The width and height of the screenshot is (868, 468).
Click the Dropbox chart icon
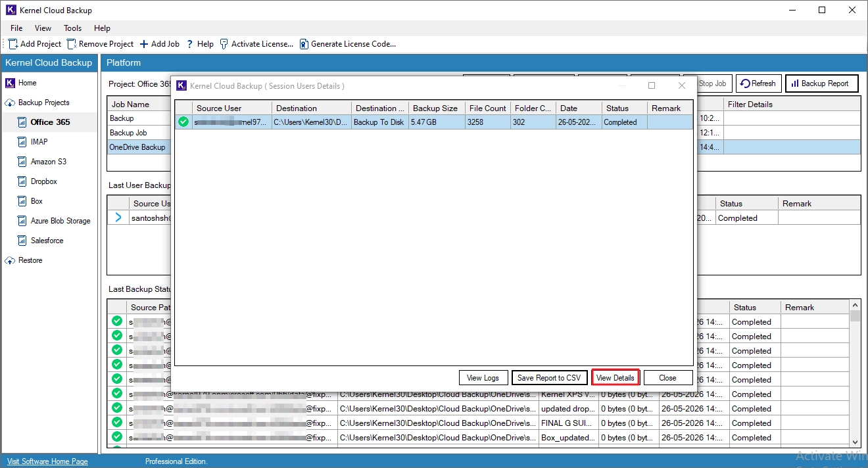click(22, 181)
